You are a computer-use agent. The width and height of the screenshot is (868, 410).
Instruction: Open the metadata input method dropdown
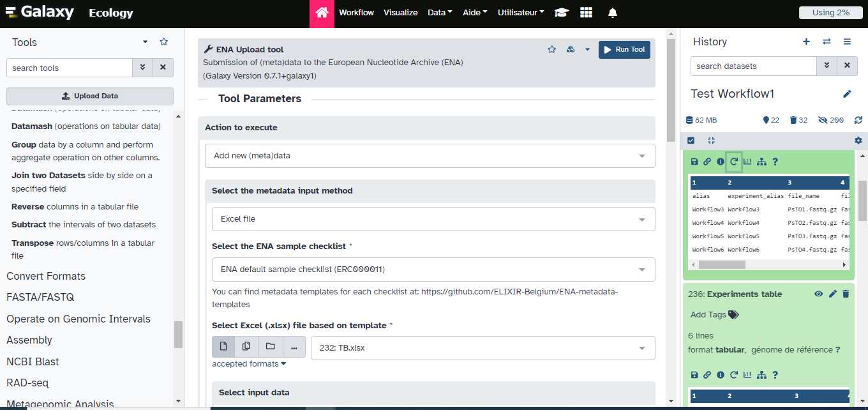tap(433, 219)
